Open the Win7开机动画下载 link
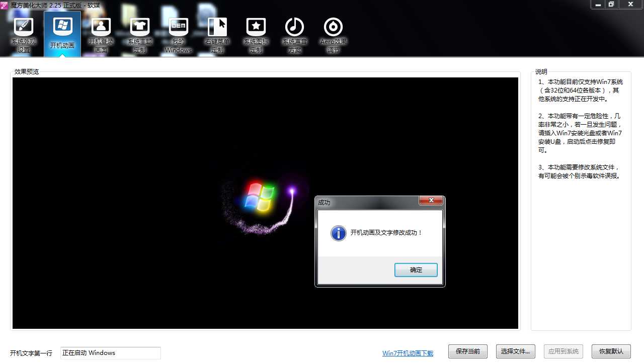Viewport: 644px width, 364px height. (x=408, y=353)
